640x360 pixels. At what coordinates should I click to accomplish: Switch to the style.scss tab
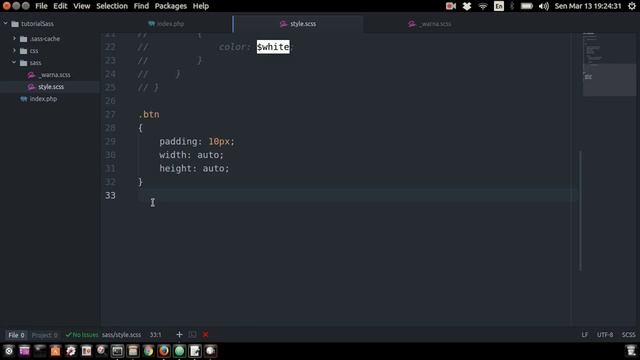click(x=298, y=24)
